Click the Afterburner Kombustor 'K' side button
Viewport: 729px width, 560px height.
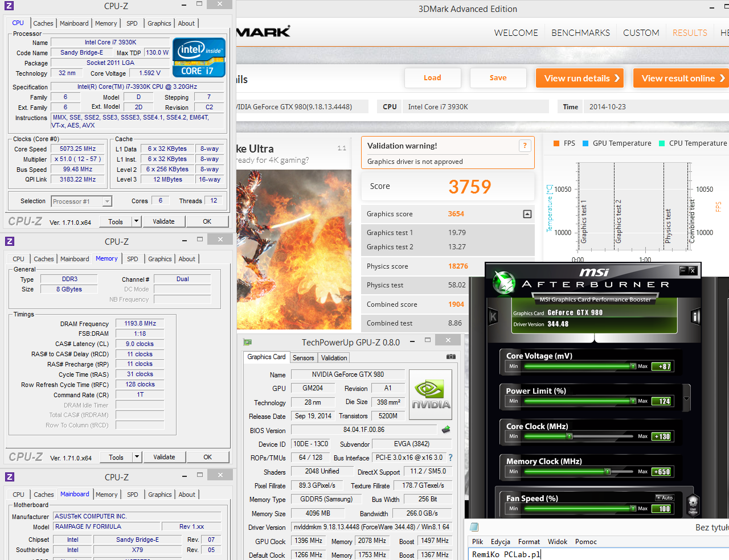coord(493,316)
